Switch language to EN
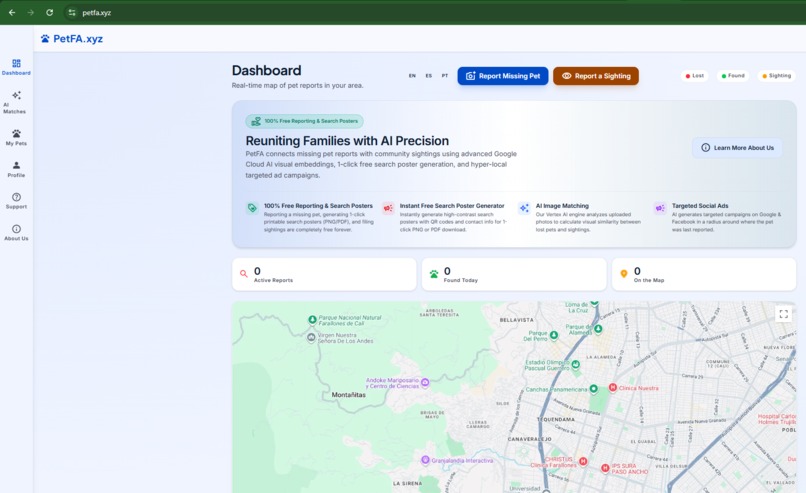Screen dimensions: 806x493 click(412, 76)
